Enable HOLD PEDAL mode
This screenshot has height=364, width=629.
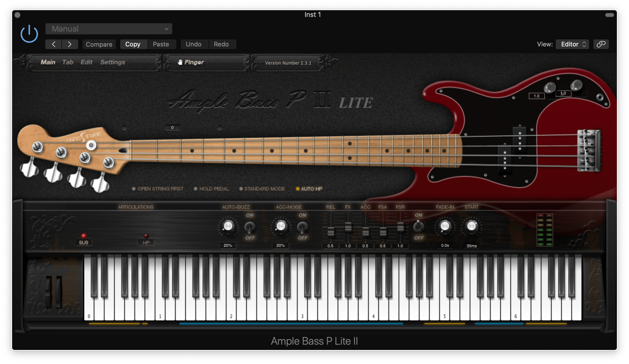point(195,188)
